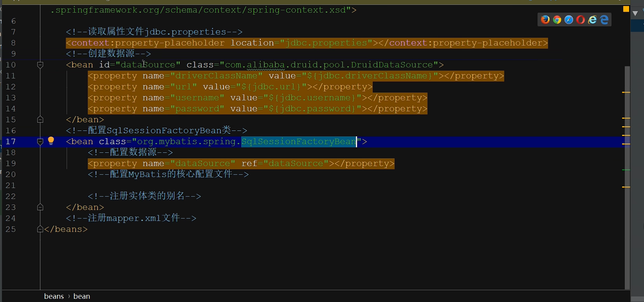Click the '注册mapper.xml文件' comment

(131, 218)
